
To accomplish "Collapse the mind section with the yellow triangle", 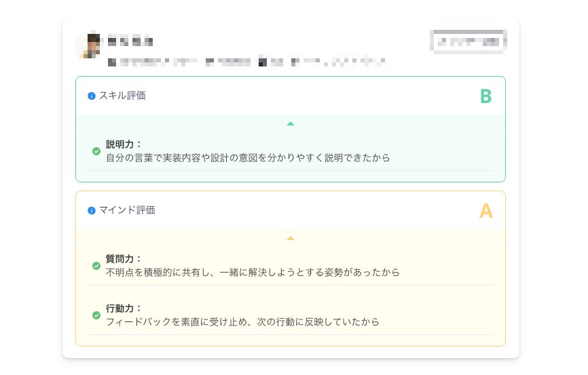I will pyautogui.click(x=291, y=239).
